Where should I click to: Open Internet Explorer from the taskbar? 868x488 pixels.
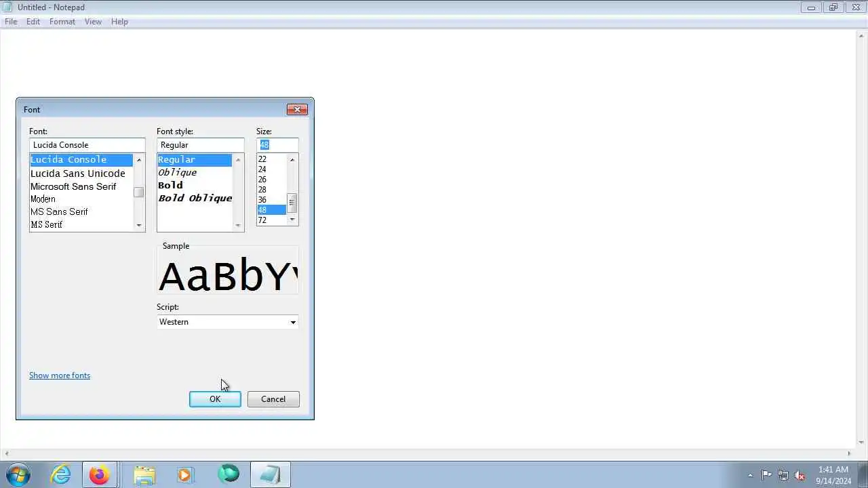pos(61,474)
